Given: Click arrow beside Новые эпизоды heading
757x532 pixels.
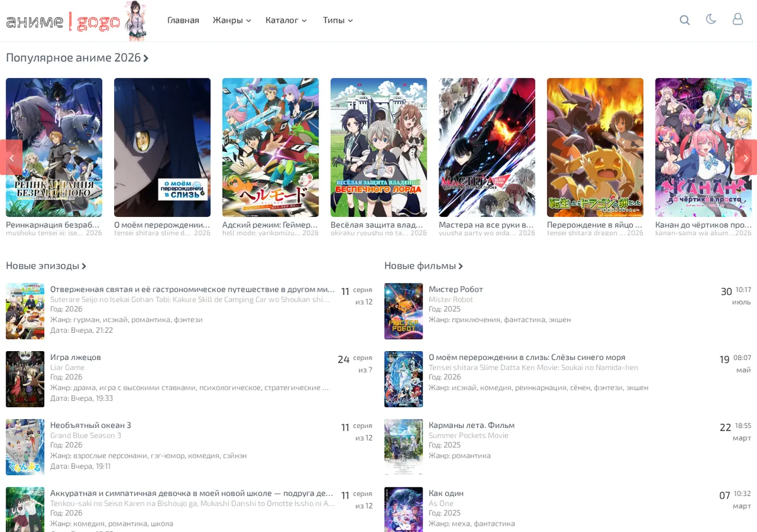Looking at the screenshot, I should (x=84, y=266).
